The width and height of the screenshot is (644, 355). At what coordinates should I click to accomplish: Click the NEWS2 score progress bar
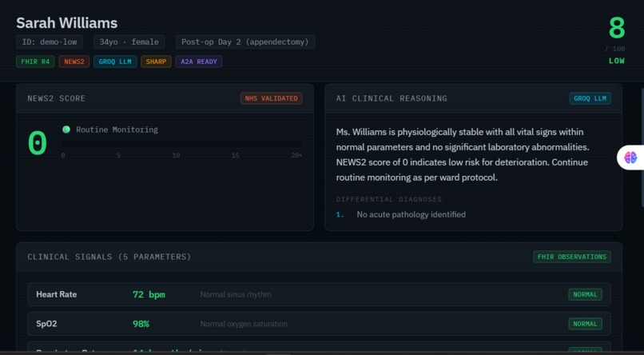(x=181, y=144)
